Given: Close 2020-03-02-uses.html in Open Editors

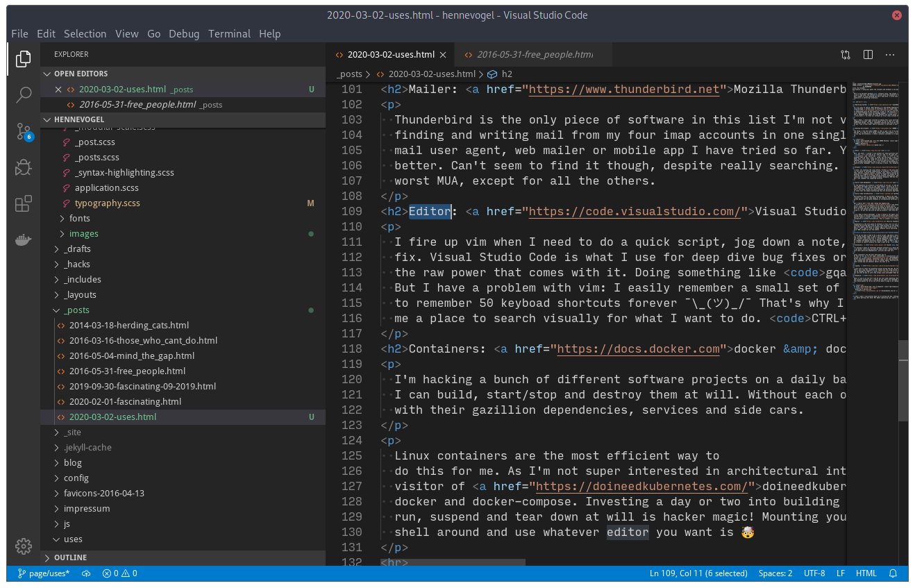Looking at the screenshot, I should tap(58, 90).
